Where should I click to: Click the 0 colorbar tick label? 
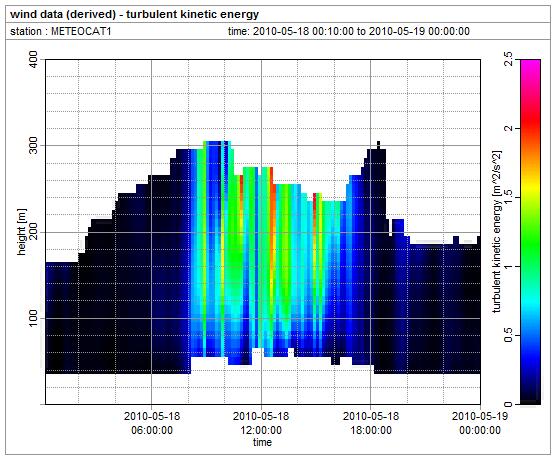pyautogui.click(x=508, y=404)
